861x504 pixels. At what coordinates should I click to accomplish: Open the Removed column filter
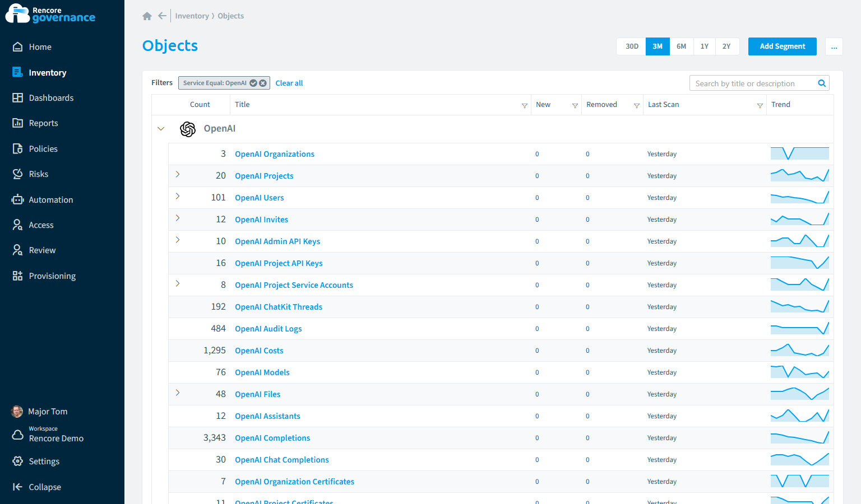[637, 105]
